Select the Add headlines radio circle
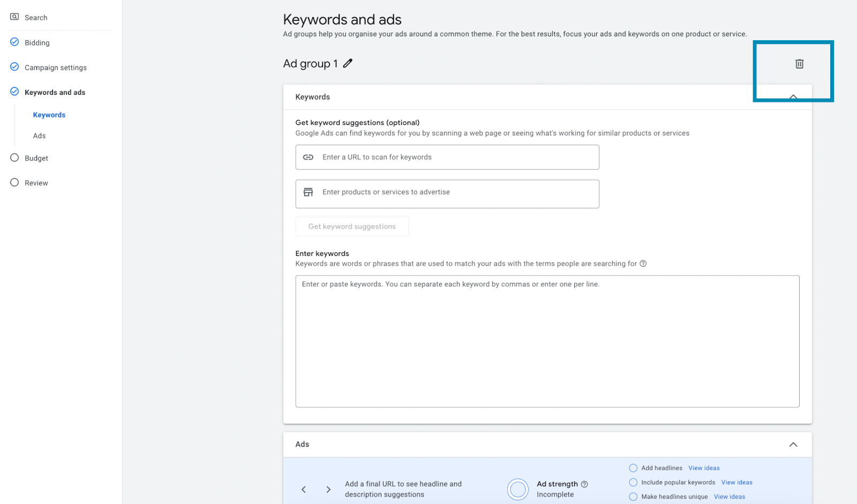Image resolution: width=857 pixels, height=504 pixels. tap(633, 468)
